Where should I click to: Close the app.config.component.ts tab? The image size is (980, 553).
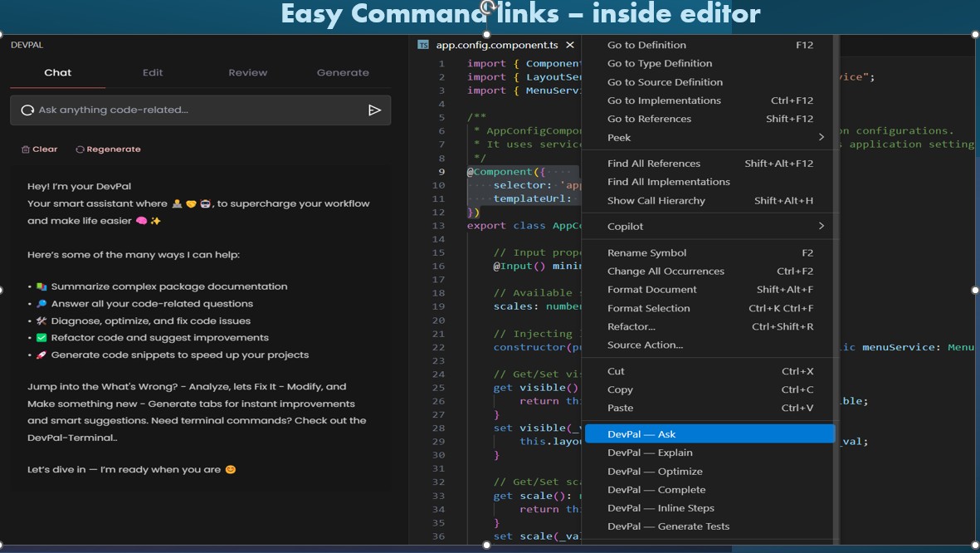pyautogui.click(x=570, y=45)
